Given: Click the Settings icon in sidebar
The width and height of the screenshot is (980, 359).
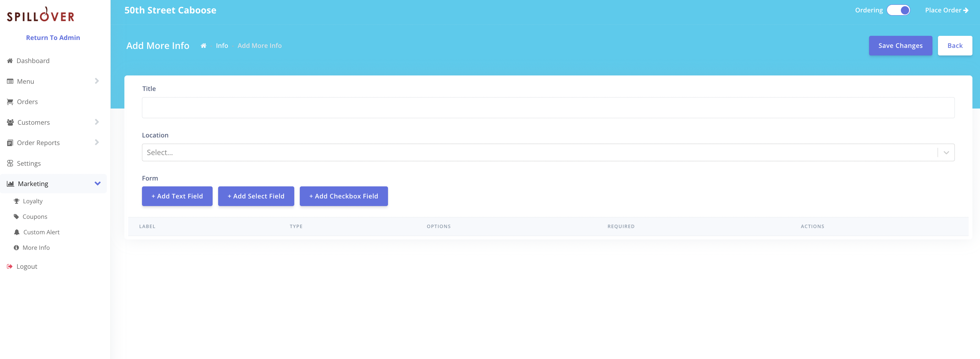Looking at the screenshot, I should click(10, 164).
